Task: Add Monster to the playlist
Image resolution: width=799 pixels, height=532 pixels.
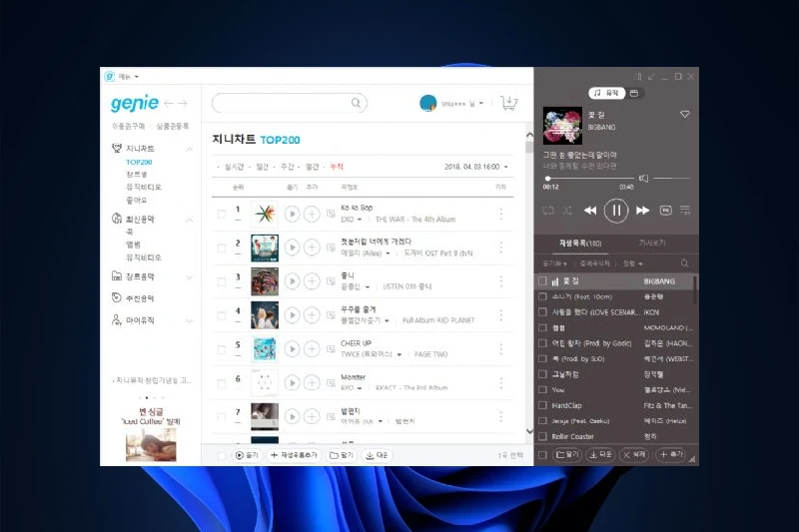Action: (x=312, y=382)
